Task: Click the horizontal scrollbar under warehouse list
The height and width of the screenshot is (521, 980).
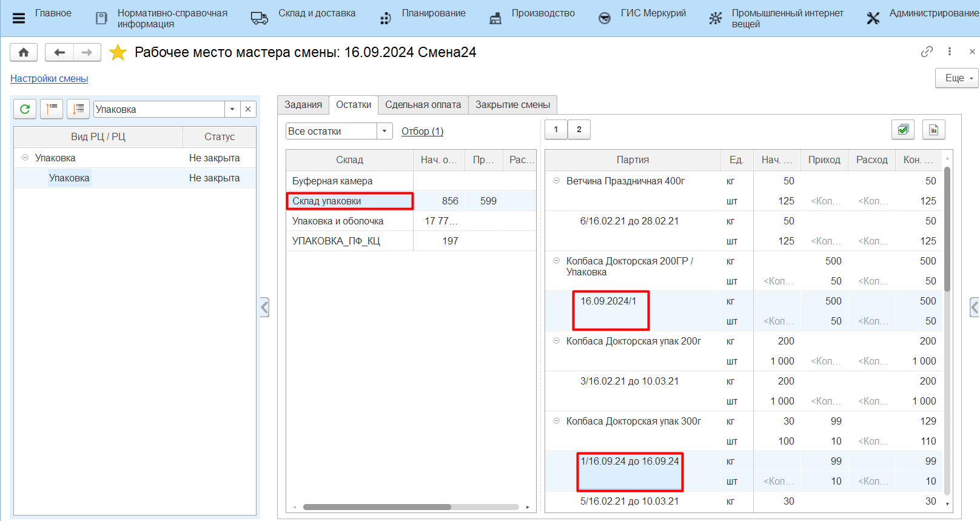Action: point(377,507)
